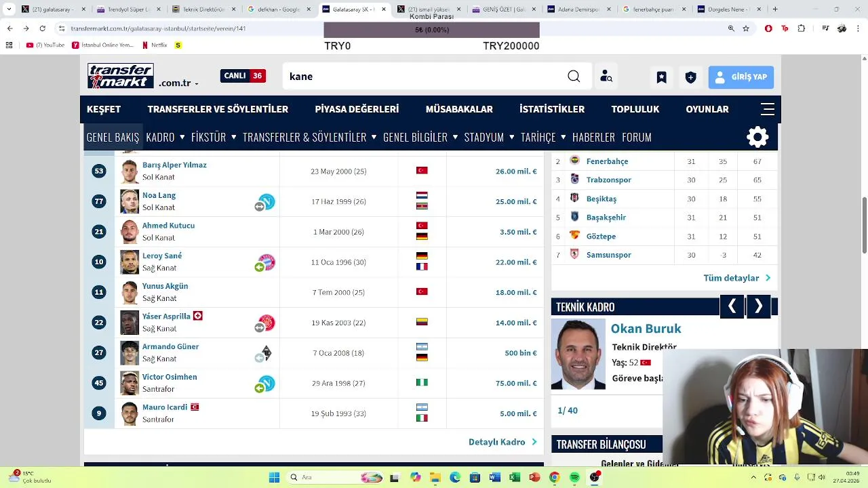The width and height of the screenshot is (868, 488).
Task: Open Windows Start menu
Action: point(274,477)
